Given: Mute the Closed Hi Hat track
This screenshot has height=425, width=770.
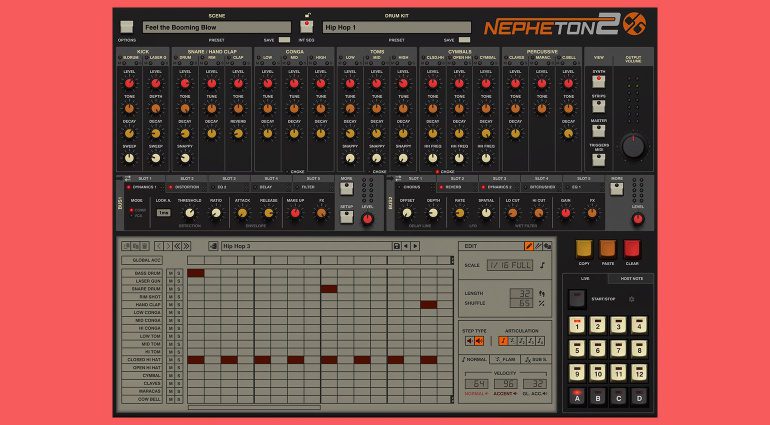Looking at the screenshot, I should pos(170,360).
